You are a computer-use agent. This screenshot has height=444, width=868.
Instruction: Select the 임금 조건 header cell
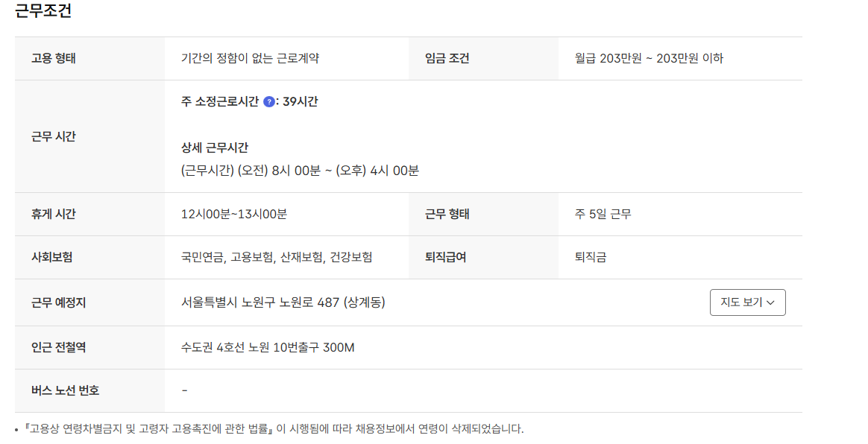pyautogui.click(x=448, y=57)
